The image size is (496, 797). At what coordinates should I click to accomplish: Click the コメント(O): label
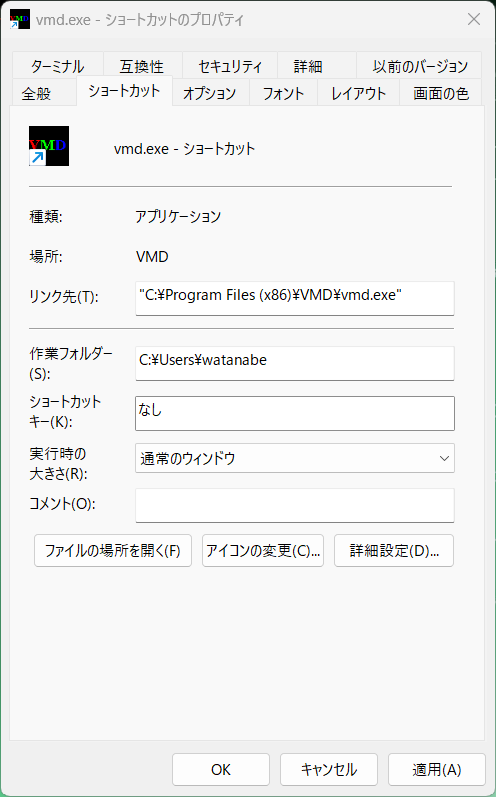click(x=63, y=504)
